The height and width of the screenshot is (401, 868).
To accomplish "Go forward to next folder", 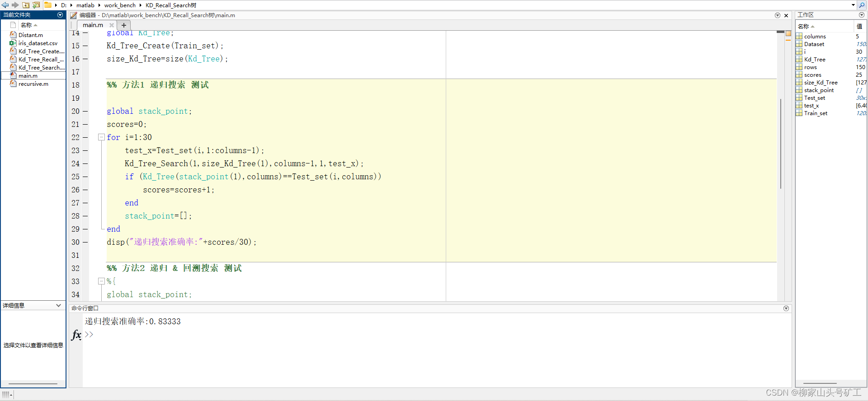I will 15,5.
